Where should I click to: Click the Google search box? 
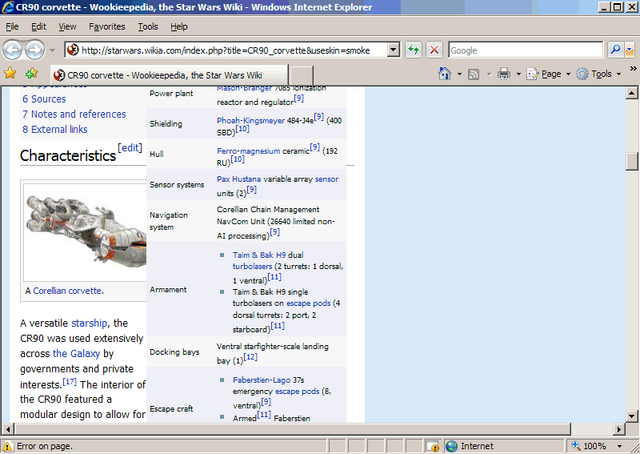click(525, 50)
